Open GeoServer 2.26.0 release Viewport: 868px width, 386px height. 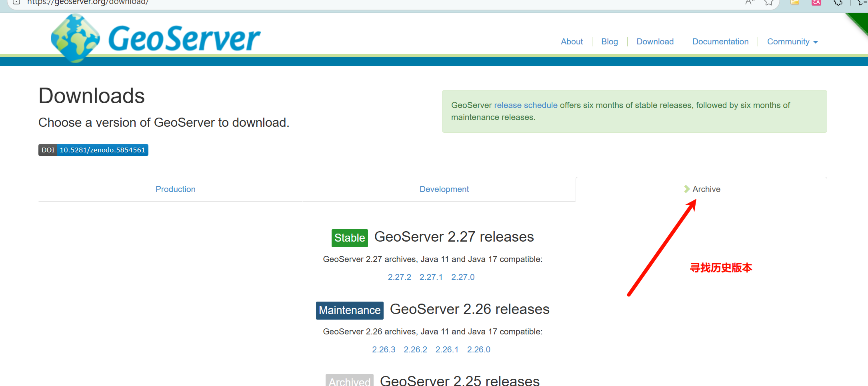(x=479, y=350)
